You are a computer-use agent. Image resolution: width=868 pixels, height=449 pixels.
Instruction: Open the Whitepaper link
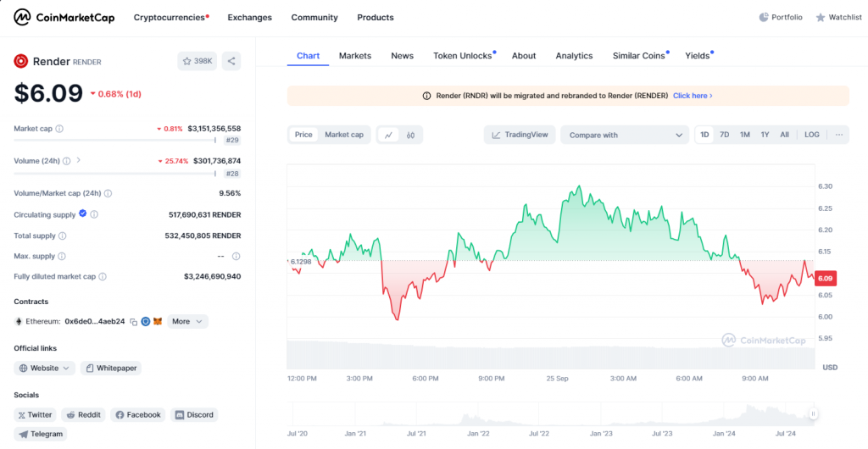coord(111,368)
